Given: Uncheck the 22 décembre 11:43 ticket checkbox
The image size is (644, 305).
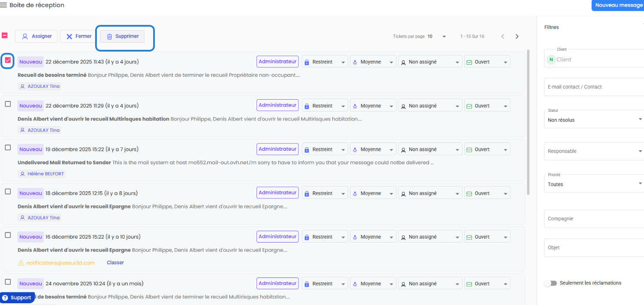Looking at the screenshot, I should coord(8,60).
